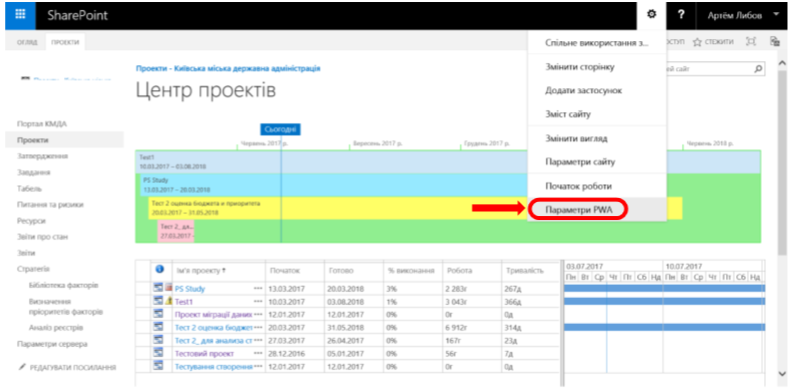The image size is (791, 388).
Task: Open Затвердження in left navigation
Action: [42, 156]
